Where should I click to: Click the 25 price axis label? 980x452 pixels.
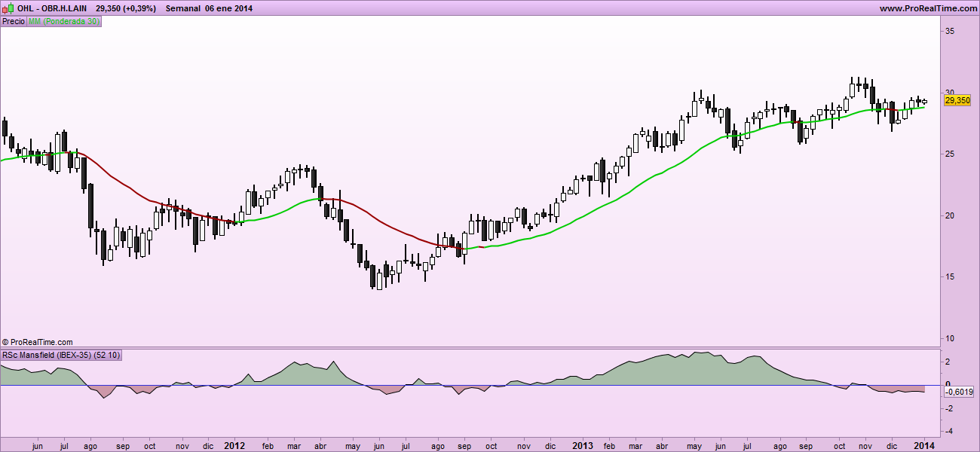(x=951, y=154)
